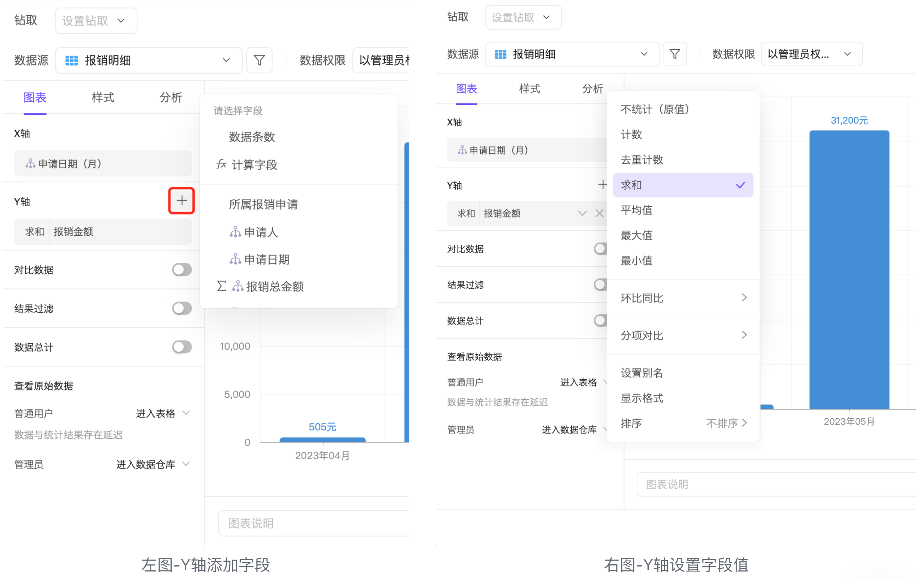Click the fx icon beside 计算字段

point(221,164)
